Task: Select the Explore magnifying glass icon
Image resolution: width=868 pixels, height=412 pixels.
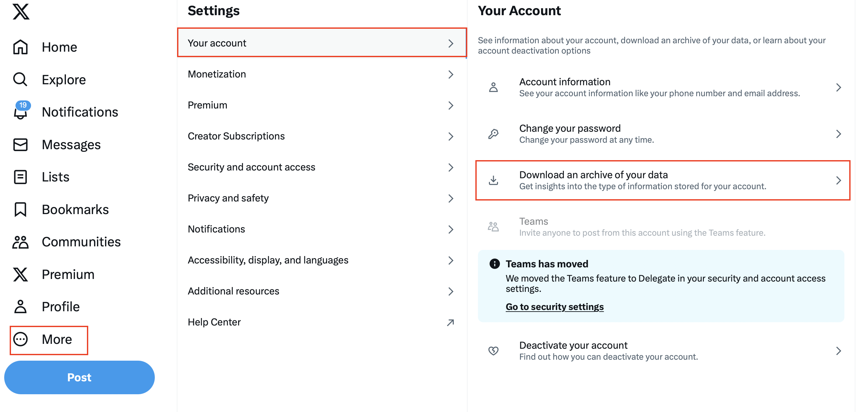Action: 20,79
